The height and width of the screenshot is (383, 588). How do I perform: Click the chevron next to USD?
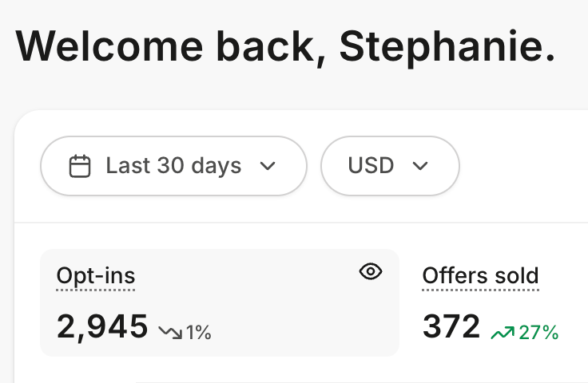[420, 166]
